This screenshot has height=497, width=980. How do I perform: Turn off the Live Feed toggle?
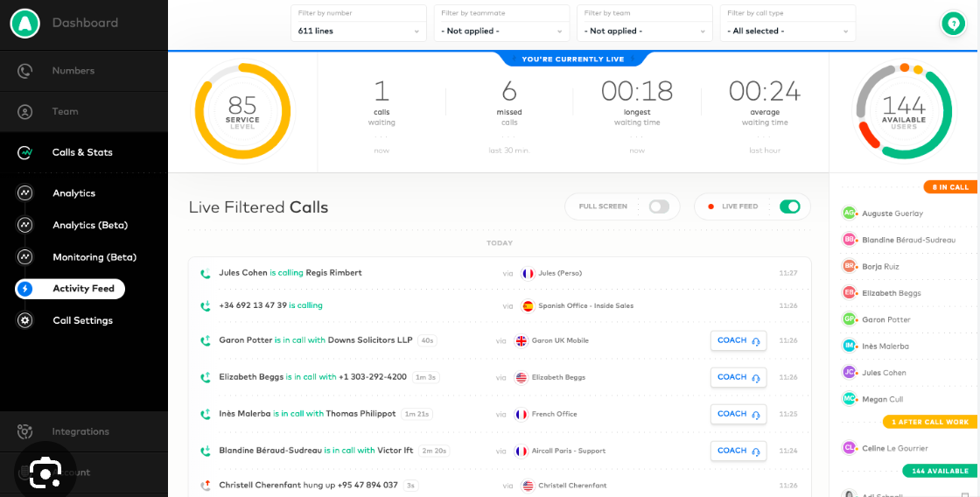[788, 206]
